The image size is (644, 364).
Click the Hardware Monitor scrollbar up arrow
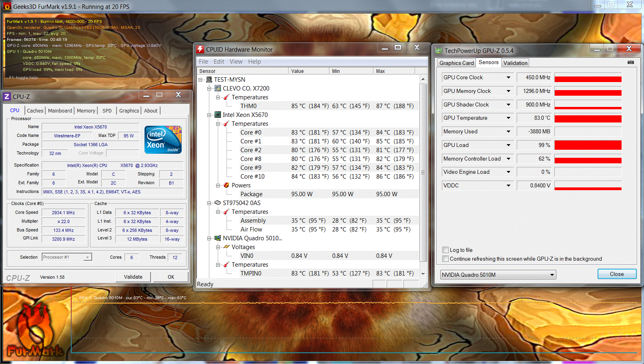pyautogui.click(x=423, y=79)
